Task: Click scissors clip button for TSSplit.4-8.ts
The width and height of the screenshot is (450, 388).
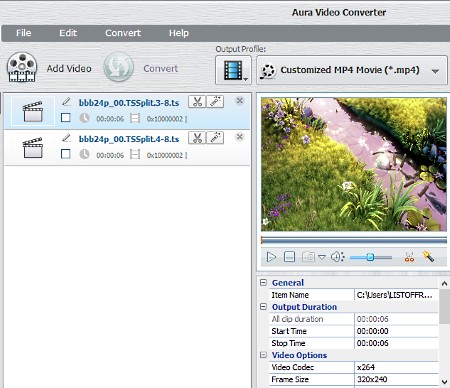Action: click(197, 138)
